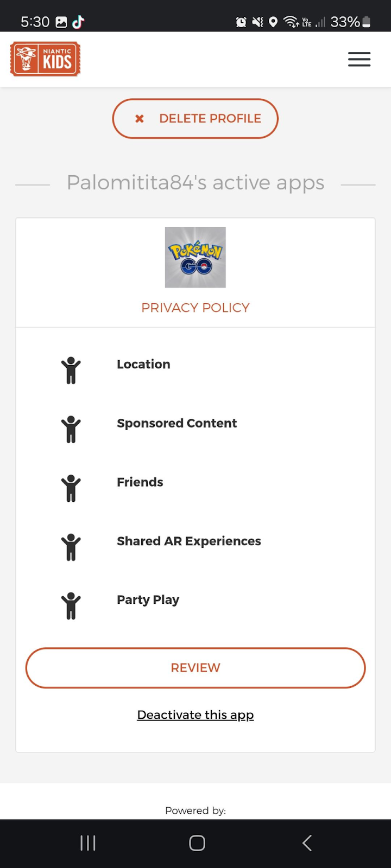The width and height of the screenshot is (391, 868).
Task: Tap the Android back navigation button
Action: click(x=307, y=843)
